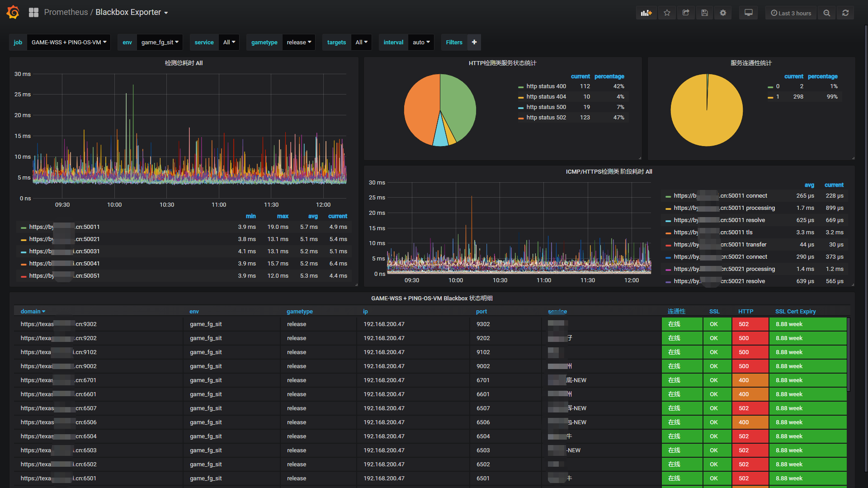Viewport: 868px width, 488px height.
Task: Add an ad-hoc filter with the plus button
Action: pyautogui.click(x=474, y=42)
